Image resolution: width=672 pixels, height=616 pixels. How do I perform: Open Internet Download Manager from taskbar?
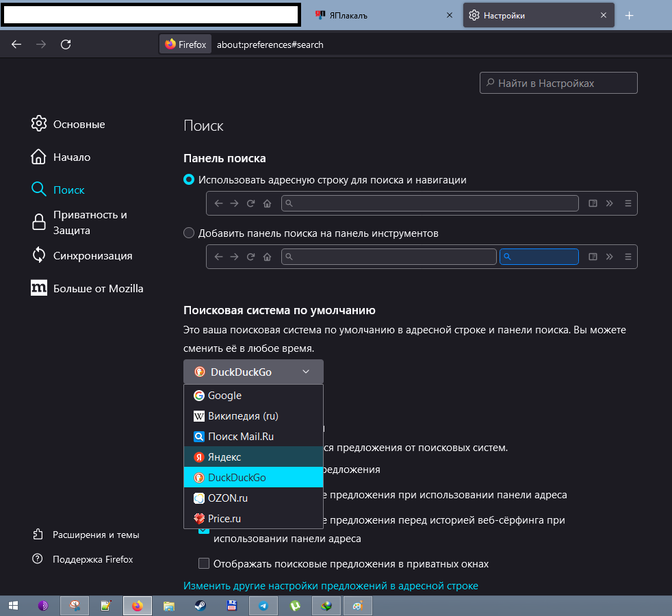(x=326, y=605)
